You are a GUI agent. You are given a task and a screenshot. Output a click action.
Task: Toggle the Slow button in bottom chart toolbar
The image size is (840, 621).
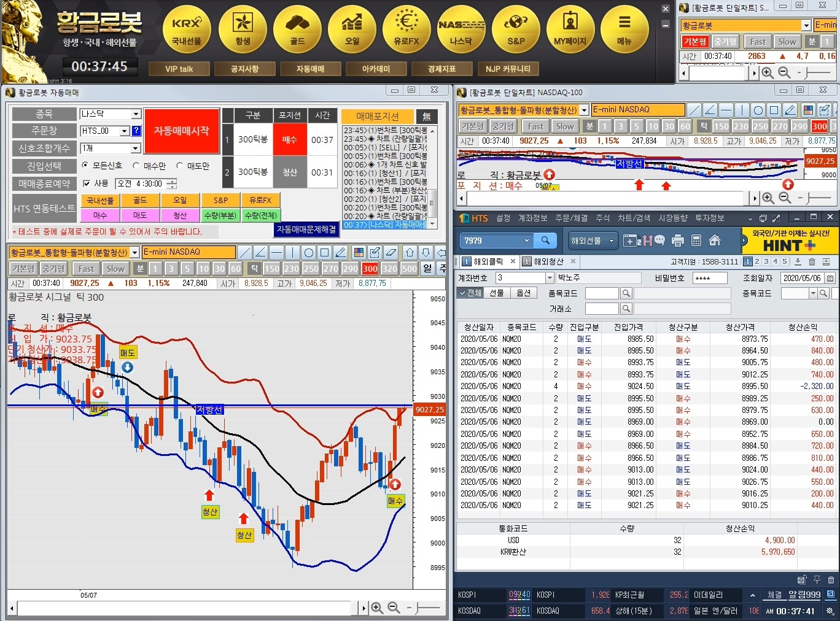(x=115, y=269)
